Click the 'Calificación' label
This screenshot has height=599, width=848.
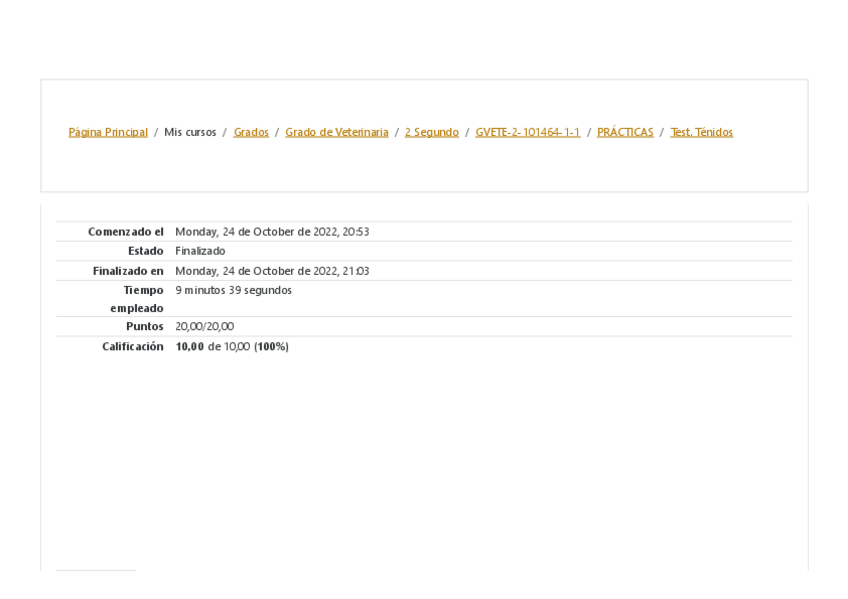point(132,347)
